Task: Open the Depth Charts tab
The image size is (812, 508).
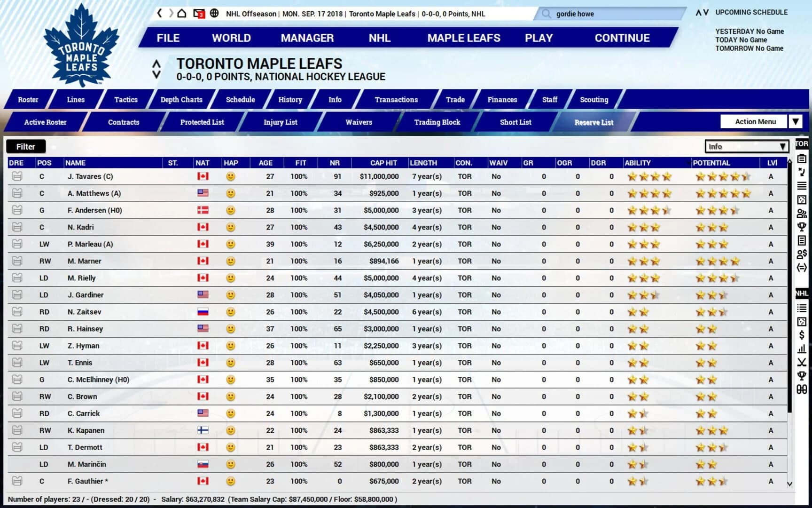Action: 181,99
